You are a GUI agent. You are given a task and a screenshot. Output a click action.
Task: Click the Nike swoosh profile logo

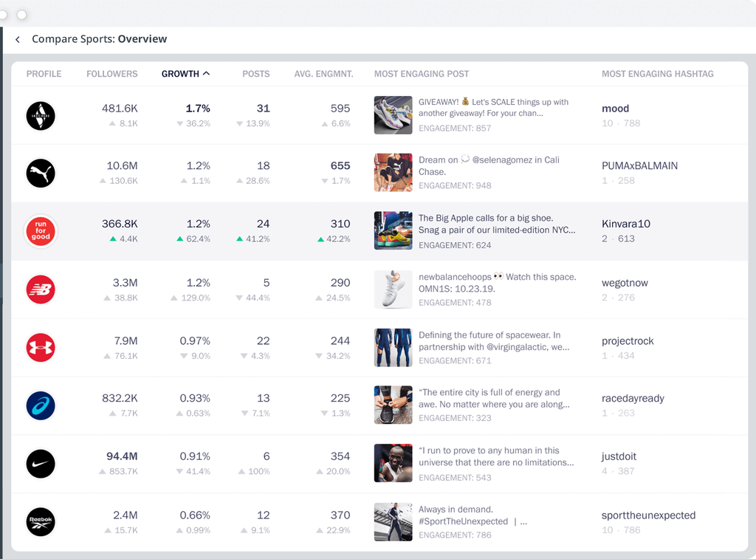point(41,464)
